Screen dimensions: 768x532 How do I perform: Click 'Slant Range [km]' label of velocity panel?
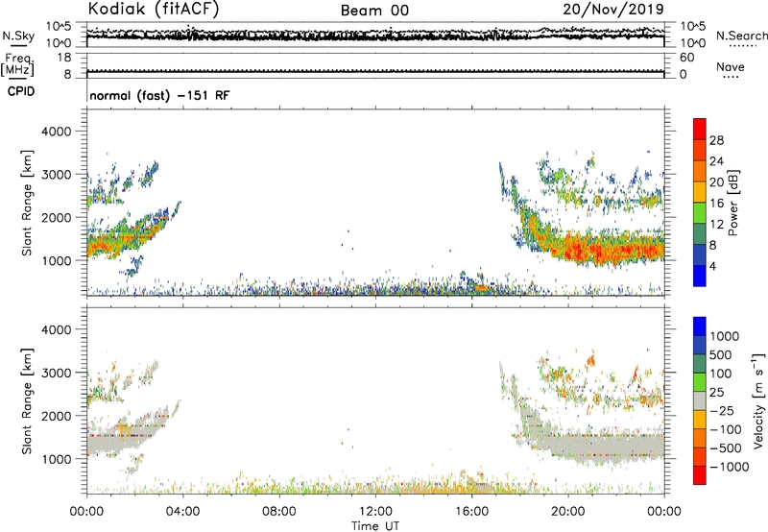point(27,400)
